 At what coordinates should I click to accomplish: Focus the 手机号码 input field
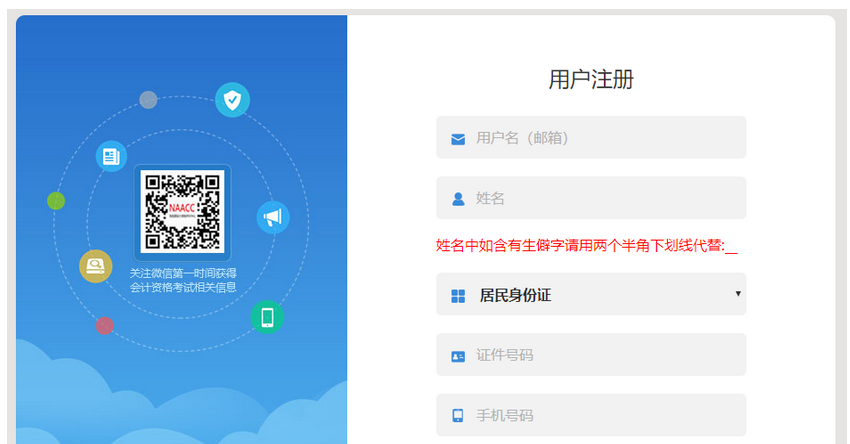591,415
